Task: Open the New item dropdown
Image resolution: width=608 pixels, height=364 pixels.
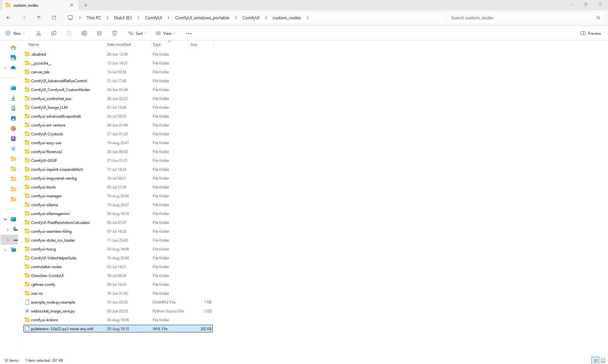Action: (15, 33)
